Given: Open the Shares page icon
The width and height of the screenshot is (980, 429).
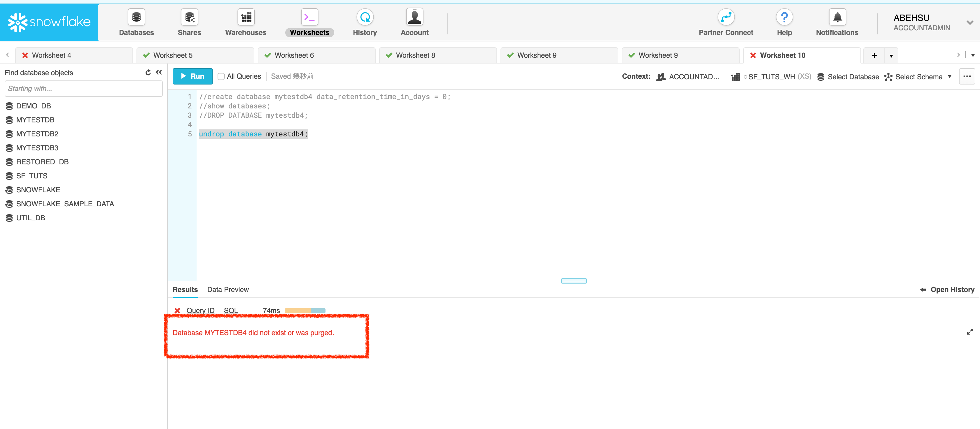Looking at the screenshot, I should click(x=189, y=17).
